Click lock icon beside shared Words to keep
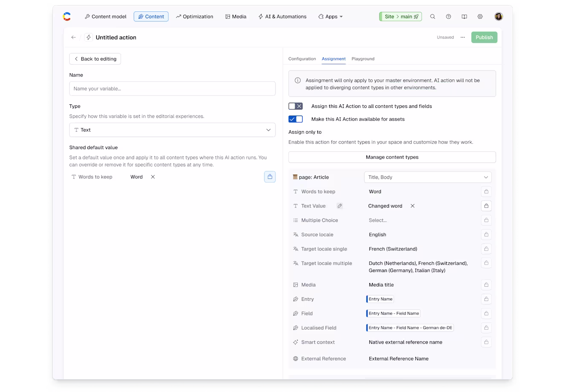Viewport: 563px width, 392px height. [x=270, y=177]
